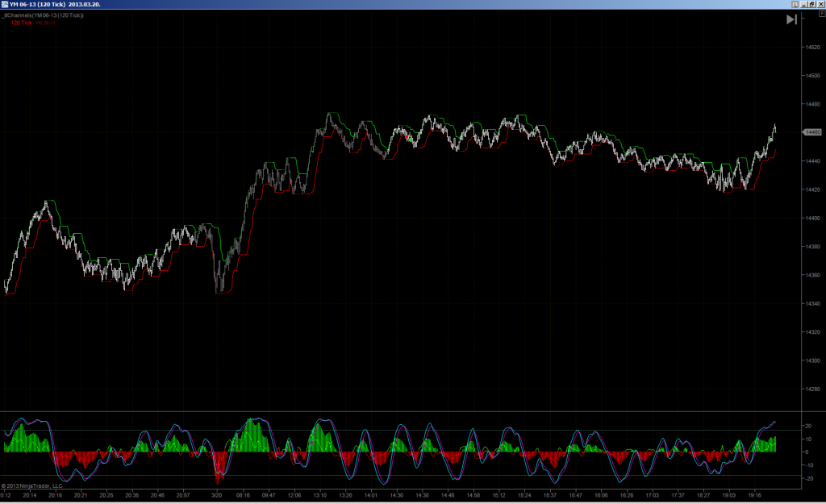Toggle the chart link 'L' button in title bar

point(795,4)
